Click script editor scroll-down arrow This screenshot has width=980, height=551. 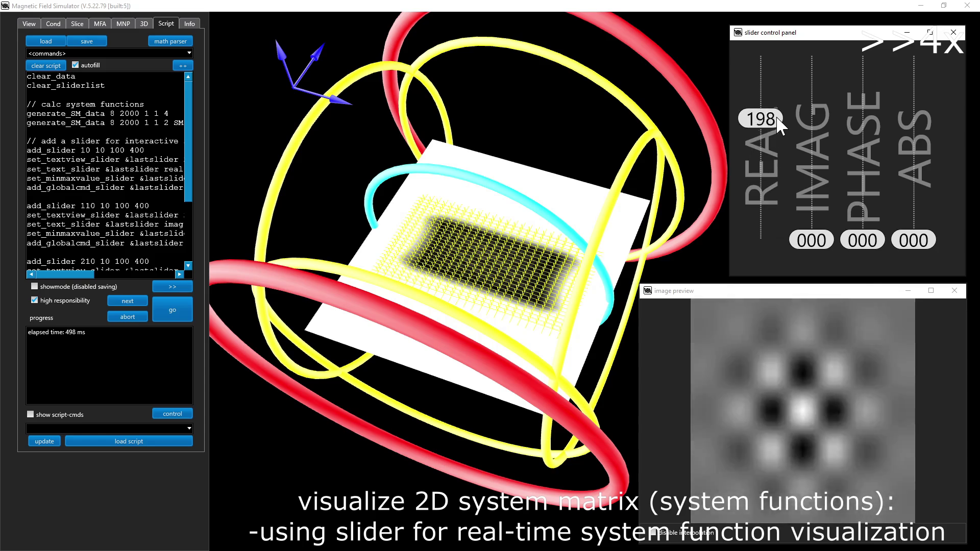click(x=188, y=265)
